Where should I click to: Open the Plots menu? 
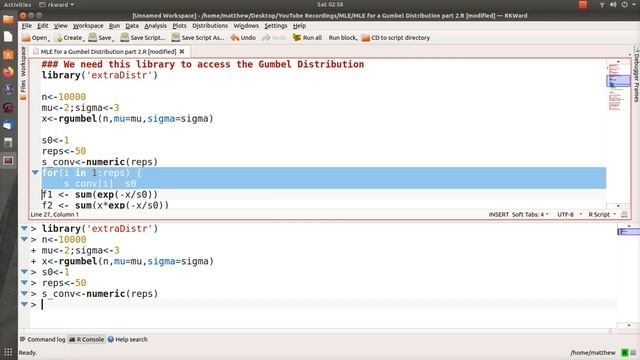tap(179, 26)
